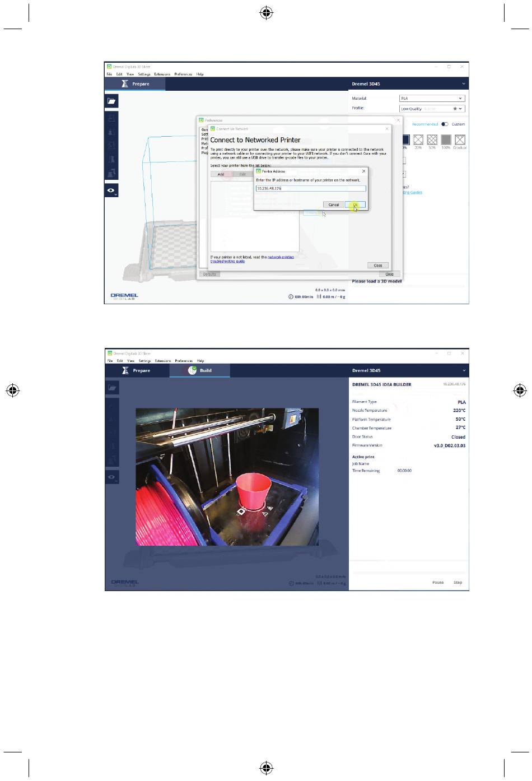Click 'DREMEL 3D45 IDEA BUILDER' heading
Viewport: 532px width, 781px height.
(382, 384)
